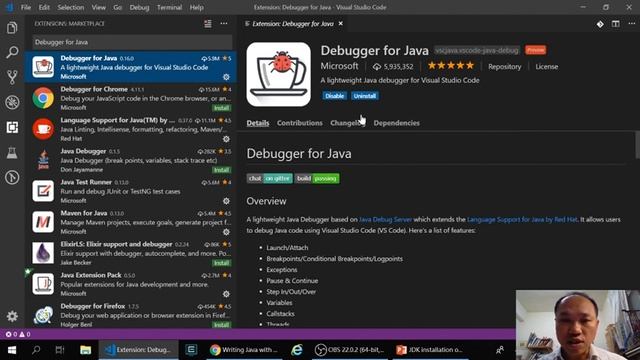Open the Windows Start menu

[x=12, y=350]
